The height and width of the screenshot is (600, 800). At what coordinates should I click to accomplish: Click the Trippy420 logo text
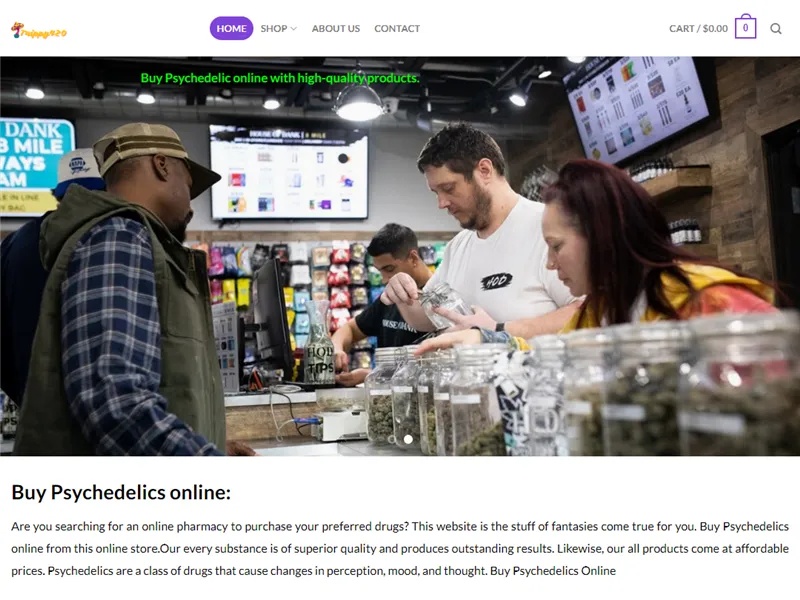click(x=44, y=33)
